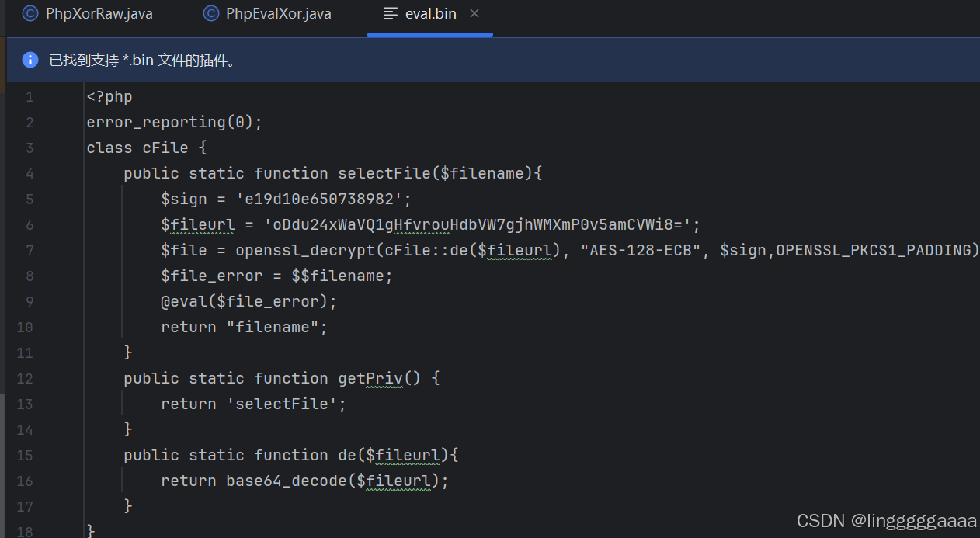The image size is (980, 538).
Task: Click the error_reporting(0); statement
Action: [x=175, y=123]
